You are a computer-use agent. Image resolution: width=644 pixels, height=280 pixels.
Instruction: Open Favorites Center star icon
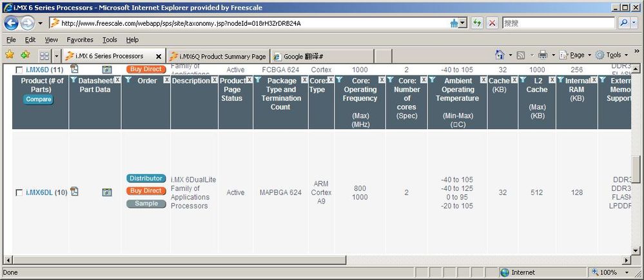tap(10, 55)
